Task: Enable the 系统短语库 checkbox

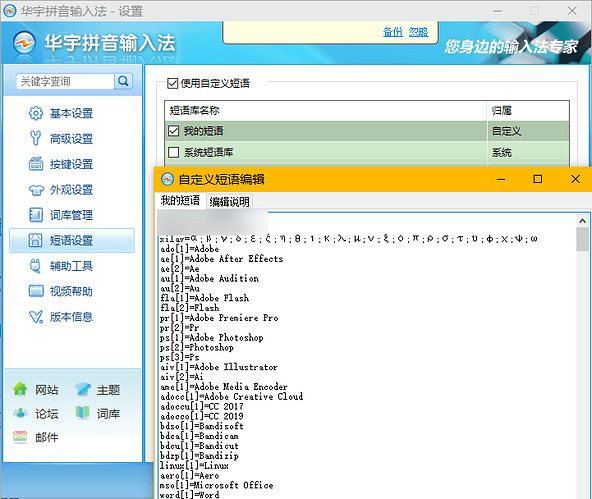Action: [x=173, y=152]
